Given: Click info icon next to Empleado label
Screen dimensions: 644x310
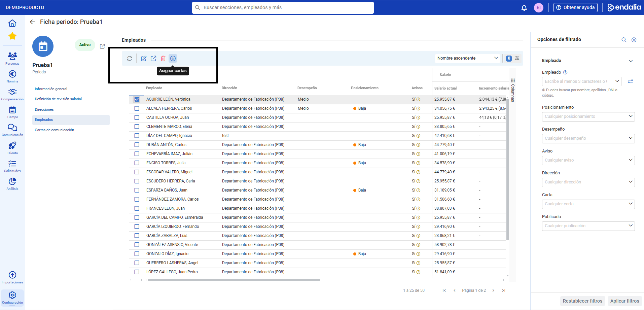Looking at the screenshot, I should pos(565,72).
